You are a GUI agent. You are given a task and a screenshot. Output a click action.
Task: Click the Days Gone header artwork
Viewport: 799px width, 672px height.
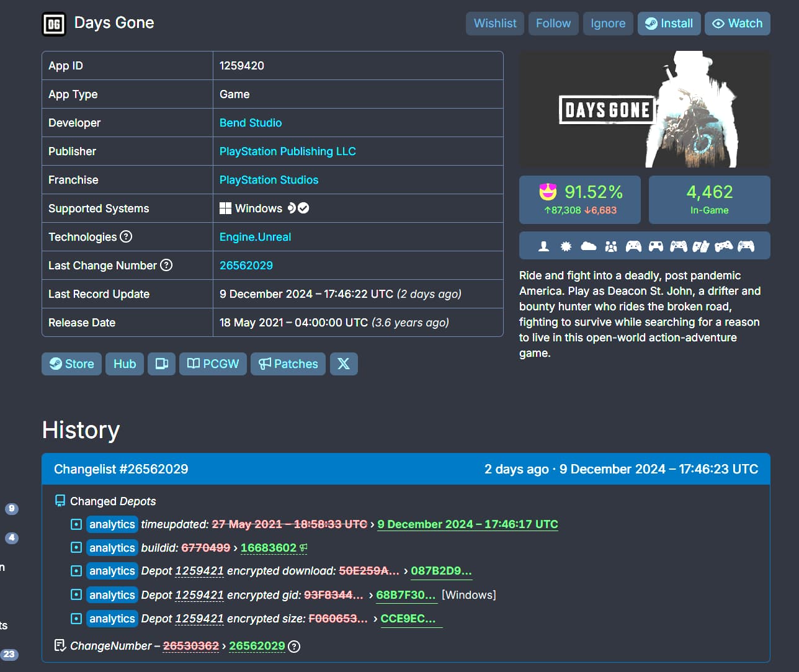coord(645,109)
